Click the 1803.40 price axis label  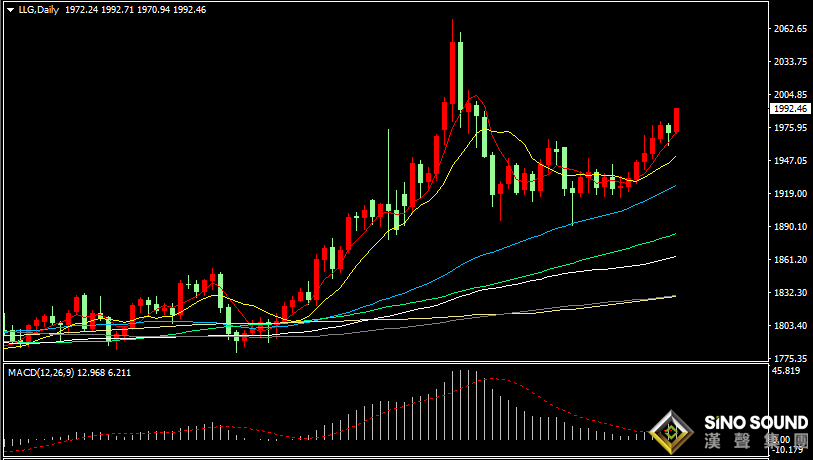(791, 326)
